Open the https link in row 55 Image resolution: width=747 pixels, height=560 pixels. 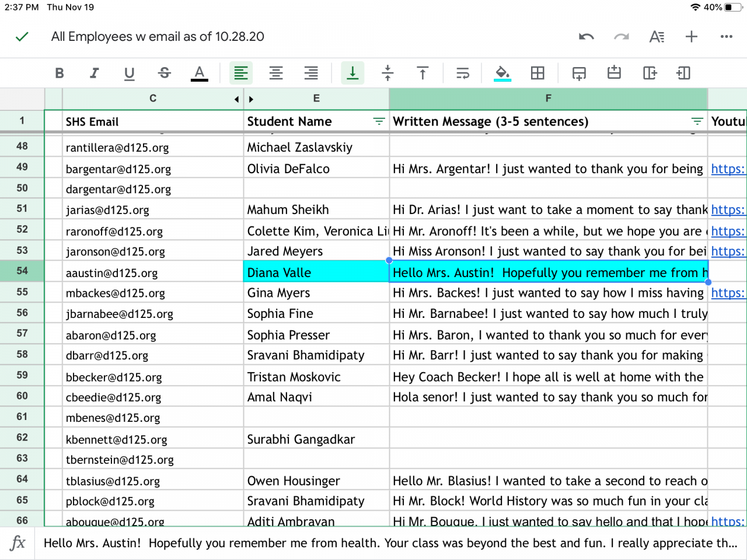(727, 293)
